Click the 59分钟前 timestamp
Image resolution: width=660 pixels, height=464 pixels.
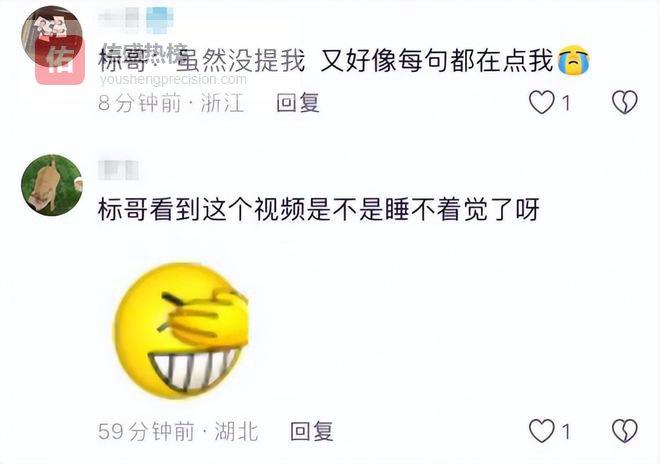pyautogui.click(x=146, y=431)
